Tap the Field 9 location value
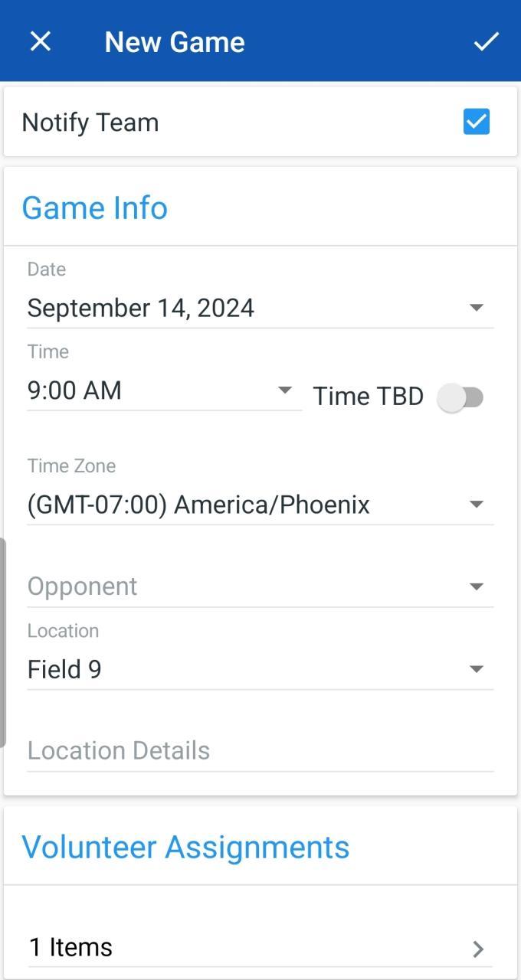 [64, 669]
